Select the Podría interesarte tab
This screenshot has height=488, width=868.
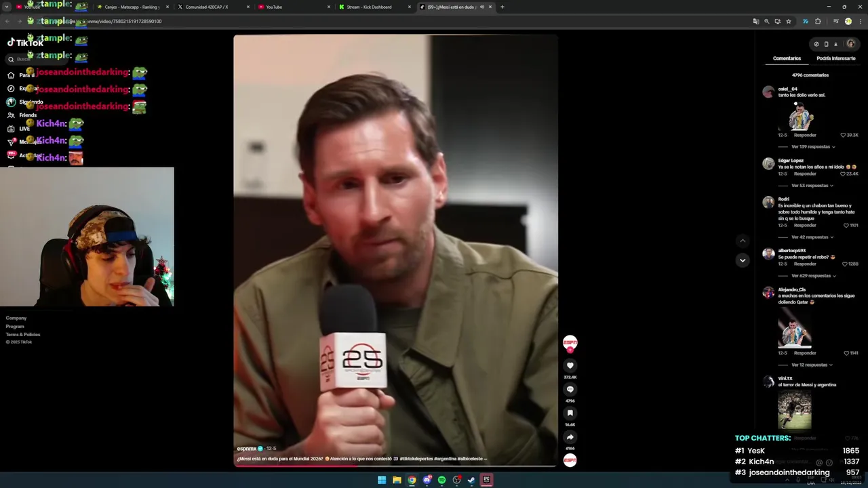click(835, 58)
